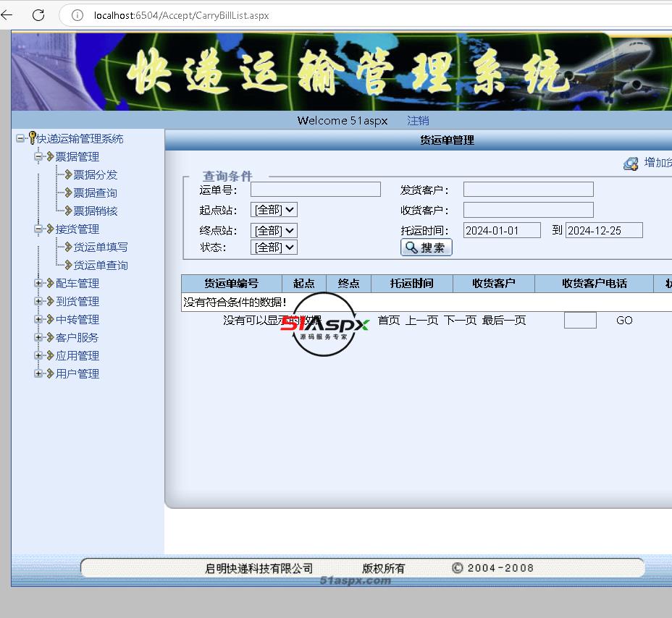Collapse the 票据管理 tree node
Screen dimensions: 672x618
(x=38, y=156)
